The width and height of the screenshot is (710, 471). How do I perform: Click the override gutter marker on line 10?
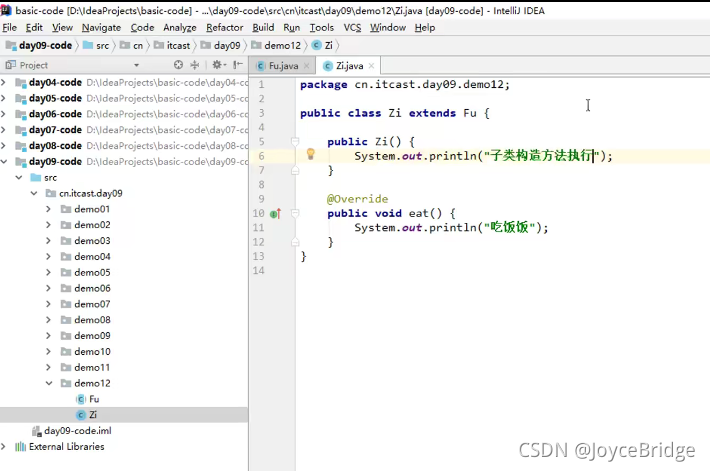coord(276,213)
